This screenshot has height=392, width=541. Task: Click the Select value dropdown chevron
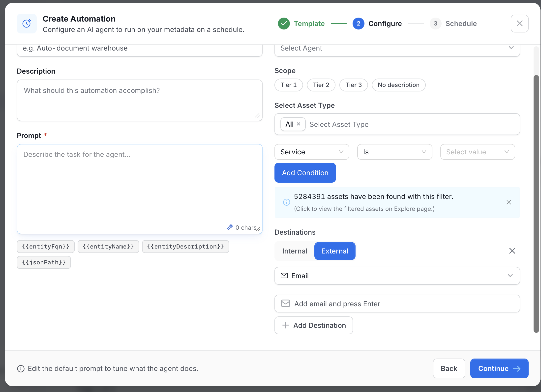tap(507, 152)
